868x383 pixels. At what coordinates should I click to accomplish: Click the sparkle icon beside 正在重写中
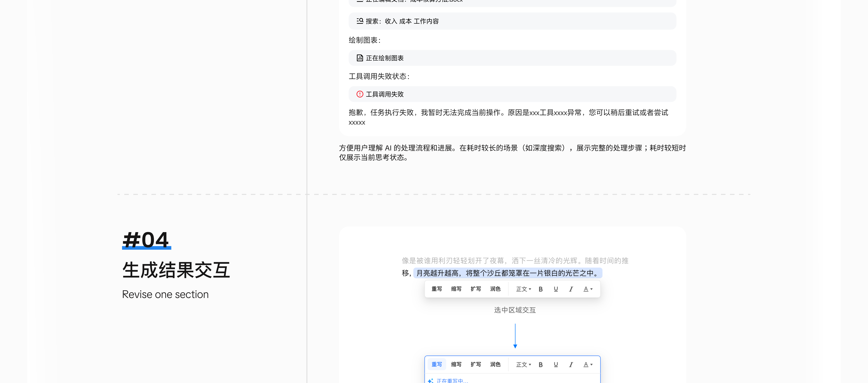point(430,381)
